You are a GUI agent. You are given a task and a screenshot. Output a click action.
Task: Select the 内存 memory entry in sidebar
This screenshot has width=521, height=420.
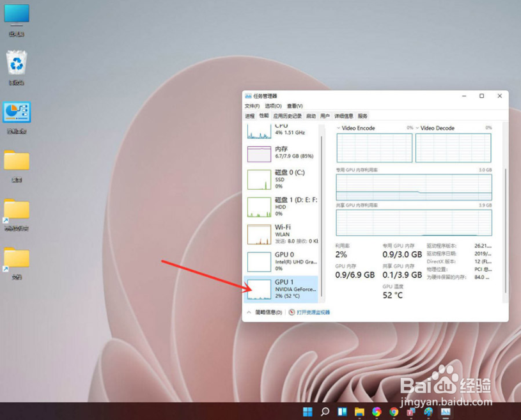(x=281, y=153)
